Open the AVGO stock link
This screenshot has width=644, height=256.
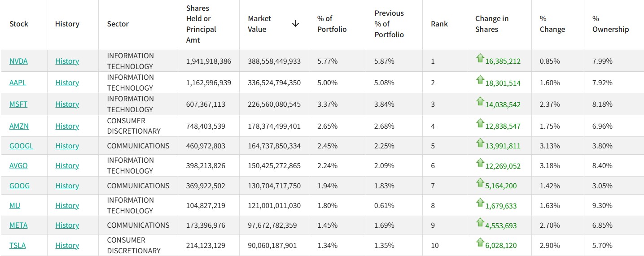(x=18, y=165)
